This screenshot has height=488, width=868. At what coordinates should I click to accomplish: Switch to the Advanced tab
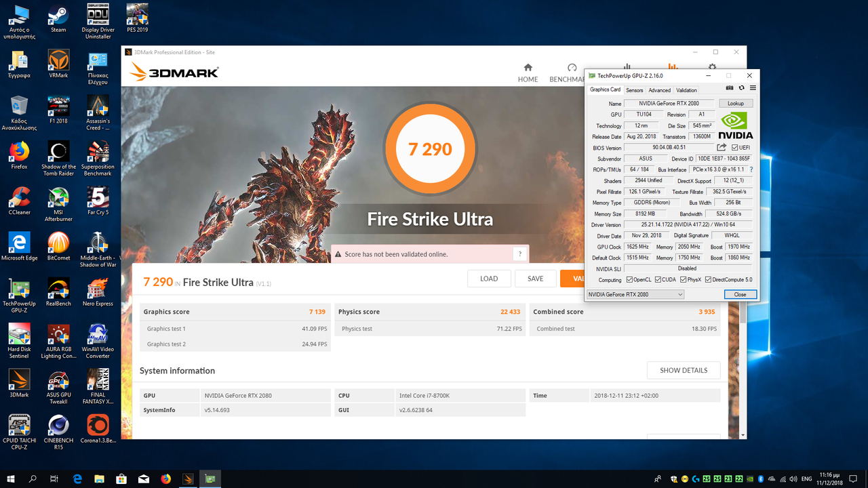click(x=659, y=90)
